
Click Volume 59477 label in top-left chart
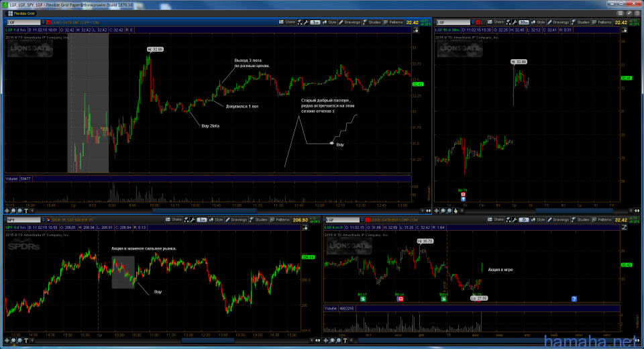coord(18,179)
